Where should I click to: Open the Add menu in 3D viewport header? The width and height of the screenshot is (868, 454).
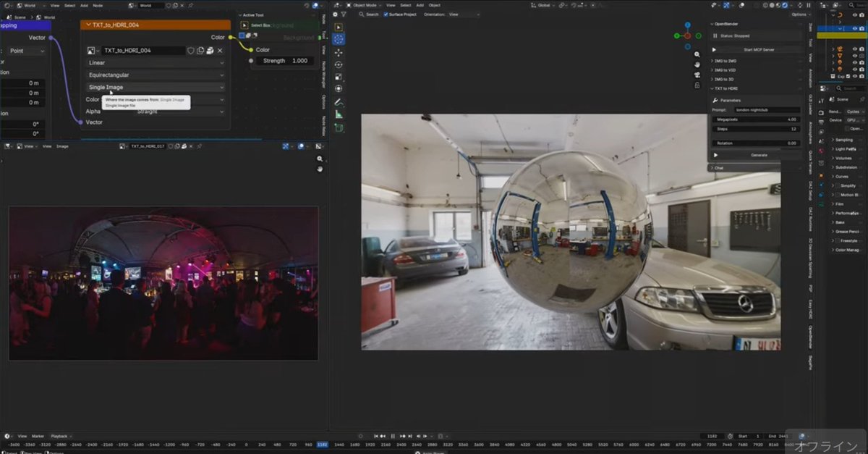[420, 5]
